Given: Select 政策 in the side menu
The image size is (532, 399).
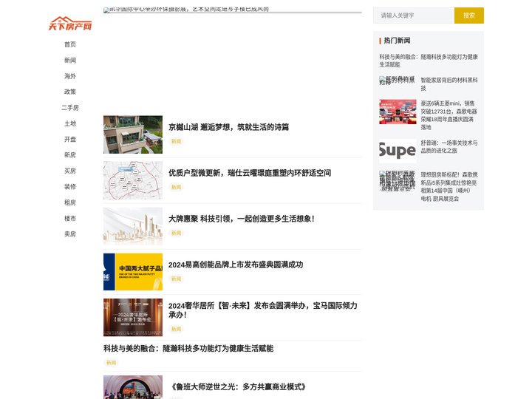Looking at the screenshot, I should [x=70, y=92].
